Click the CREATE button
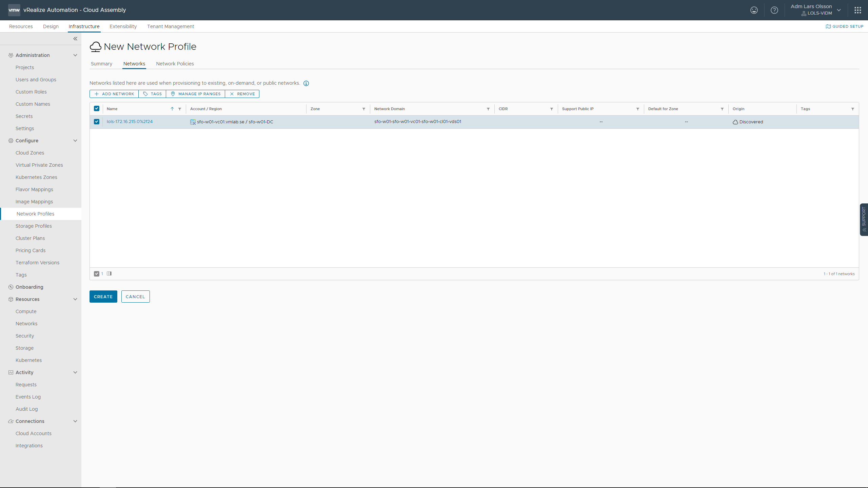Screen dimensions: 868x488 point(103,297)
